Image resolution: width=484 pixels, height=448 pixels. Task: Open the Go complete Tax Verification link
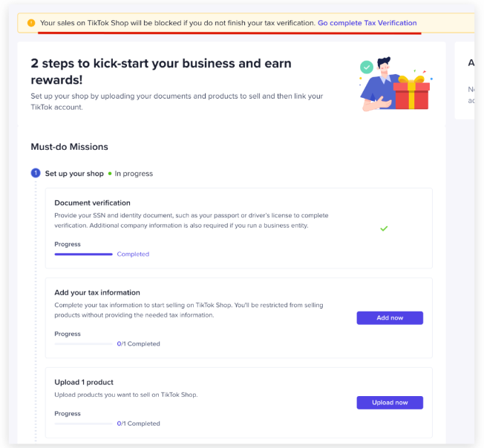pos(367,23)
